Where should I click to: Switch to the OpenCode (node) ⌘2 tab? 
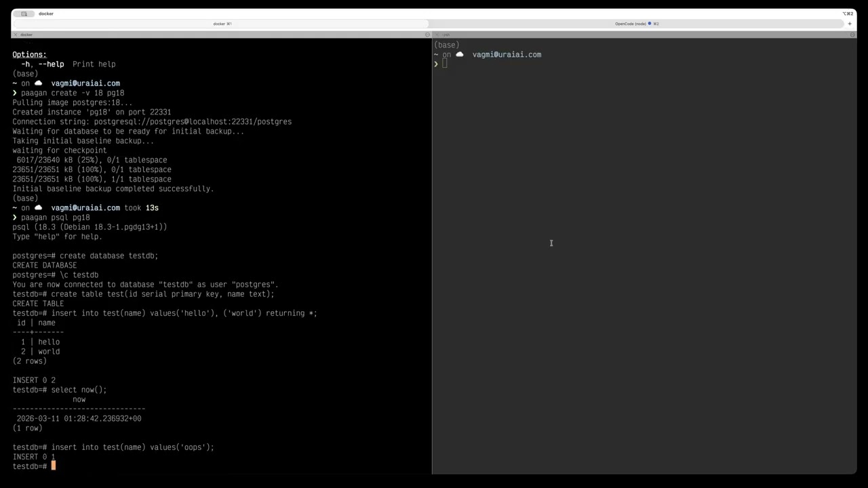[x=637, y=24]
